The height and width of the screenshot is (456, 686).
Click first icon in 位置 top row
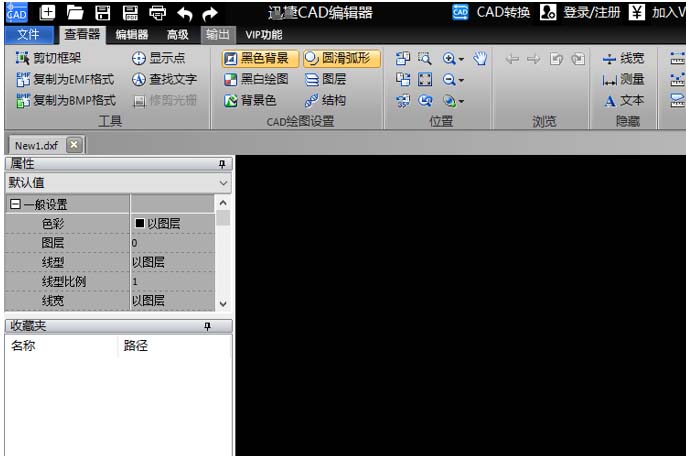tap(403, 58)
